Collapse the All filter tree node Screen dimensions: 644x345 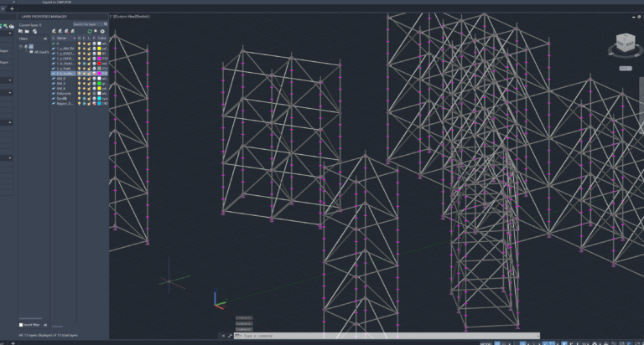21,46
